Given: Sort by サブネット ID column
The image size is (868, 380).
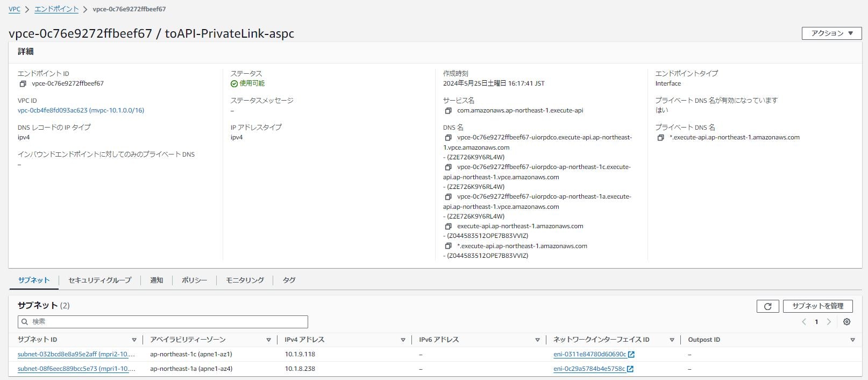Looking at the screenshot, I should point(134,340).
